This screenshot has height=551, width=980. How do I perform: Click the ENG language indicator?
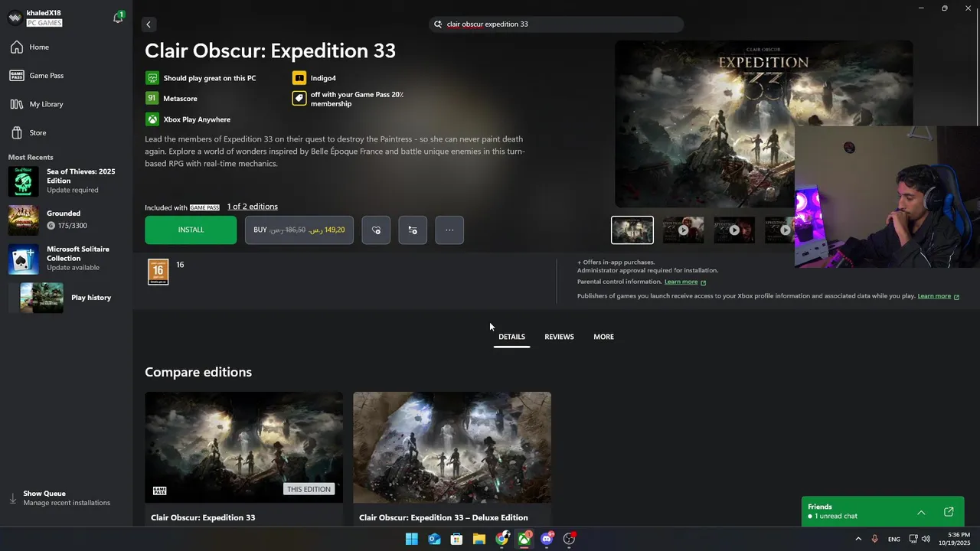point(893,540)
